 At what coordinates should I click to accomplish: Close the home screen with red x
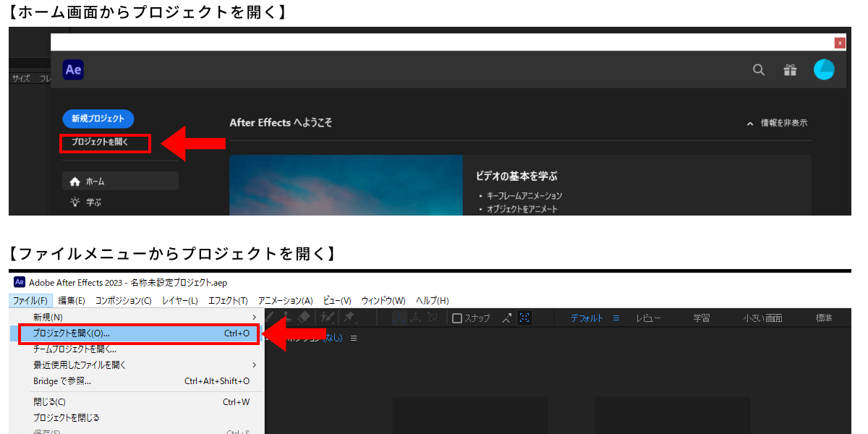pos(840,43)
